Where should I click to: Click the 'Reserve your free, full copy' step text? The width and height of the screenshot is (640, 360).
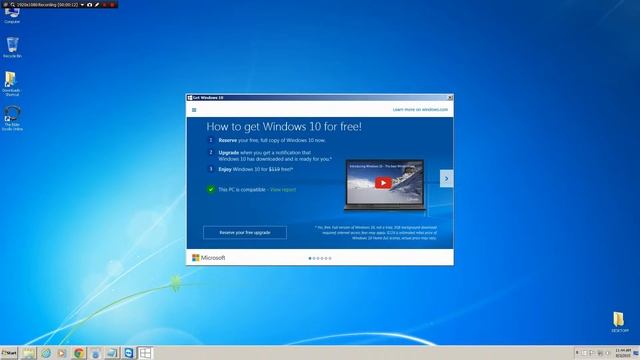[272, 140]
